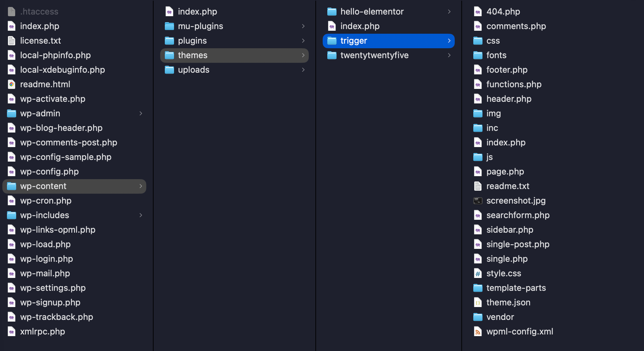Expand the hello-elementor folder chevron
This screenshot has width=644, height=351.
449,12
